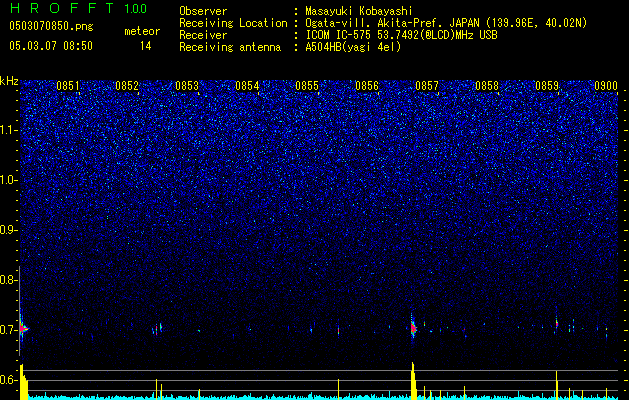Click the date stamp 05.03.07 08:50

(x=51, y=46)
